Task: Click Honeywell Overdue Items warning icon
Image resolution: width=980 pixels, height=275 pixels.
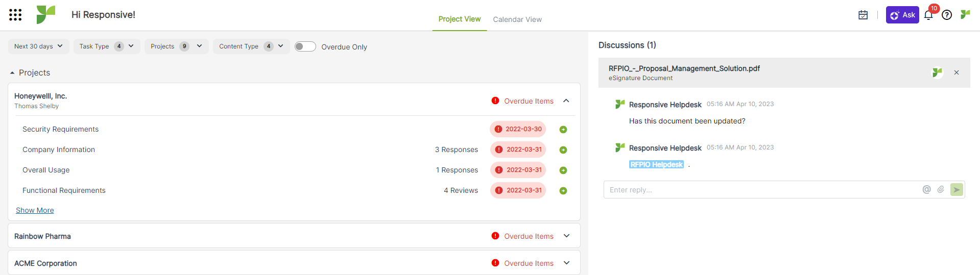Action: pyautogui.click(x=495, y=101)
